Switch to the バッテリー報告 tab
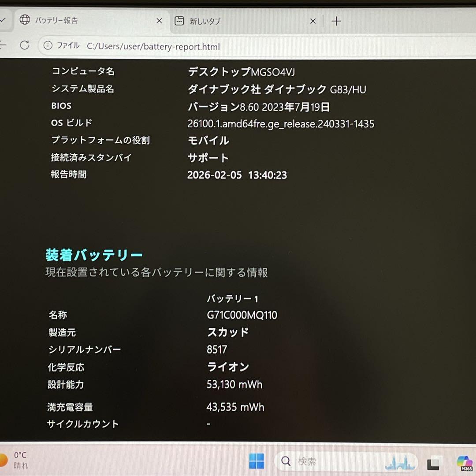Screen dimensions: 476x476 [79, 20]
